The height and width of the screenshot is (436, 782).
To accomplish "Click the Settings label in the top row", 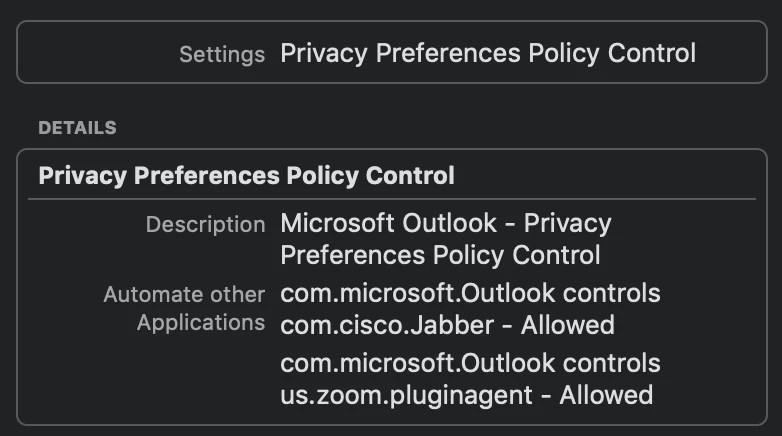I will click(x=221, y=54).
